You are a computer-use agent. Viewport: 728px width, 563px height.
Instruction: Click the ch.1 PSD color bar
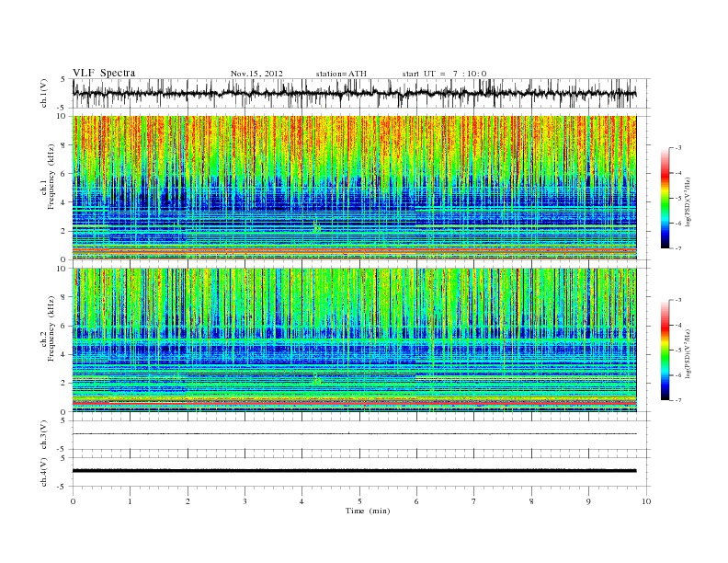point(665,198)
